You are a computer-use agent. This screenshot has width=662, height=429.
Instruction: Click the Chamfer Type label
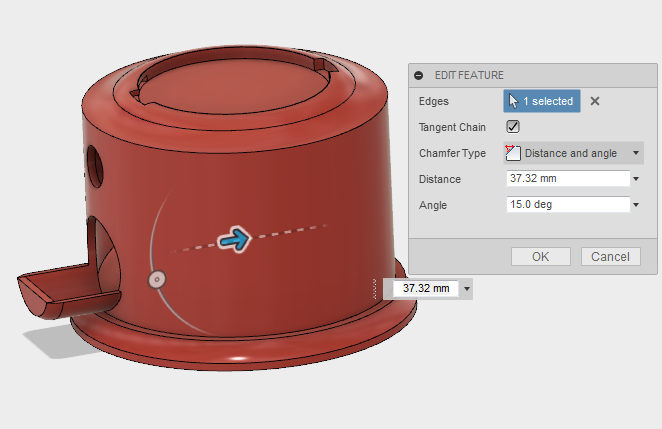point(452,153)
